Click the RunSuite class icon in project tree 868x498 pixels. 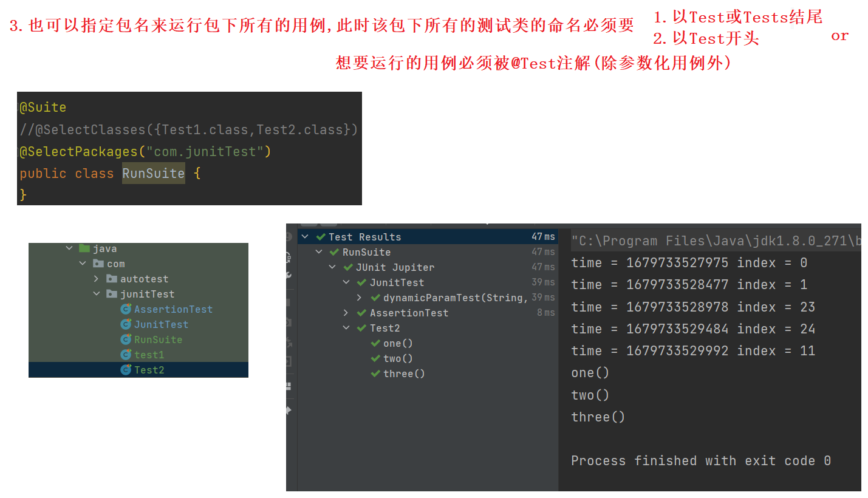tap(126, 339)
